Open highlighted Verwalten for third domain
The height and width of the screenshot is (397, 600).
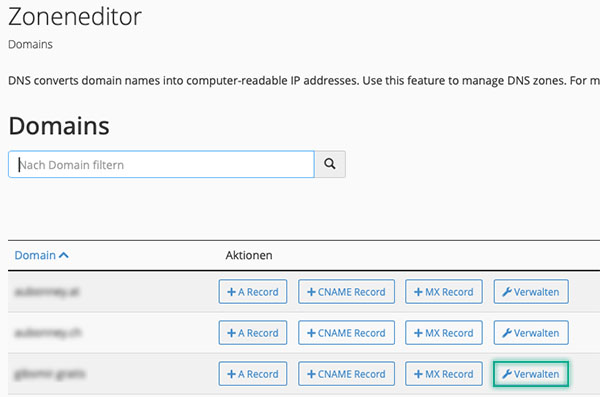pyautogui.click(x=531, y=374)
